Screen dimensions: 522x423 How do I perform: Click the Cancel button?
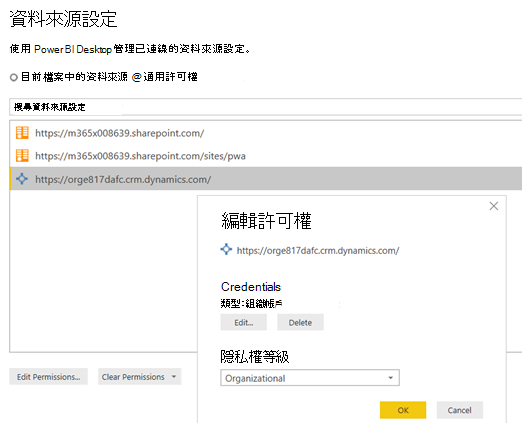click(460, 410)
